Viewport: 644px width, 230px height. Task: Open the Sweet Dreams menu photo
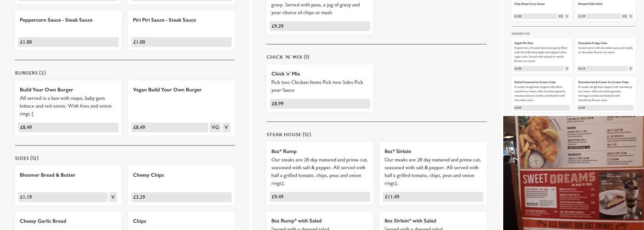(x=573, y=172)
